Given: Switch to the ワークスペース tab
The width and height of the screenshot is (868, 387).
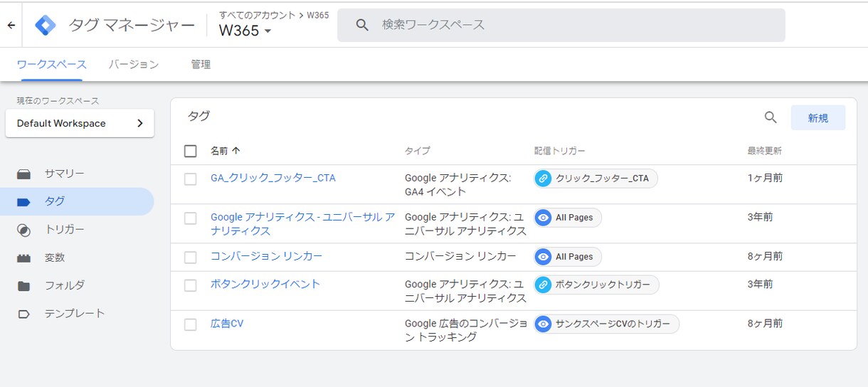Looking at the screenshot, I should pyautogui.click(x=51, y=65).
